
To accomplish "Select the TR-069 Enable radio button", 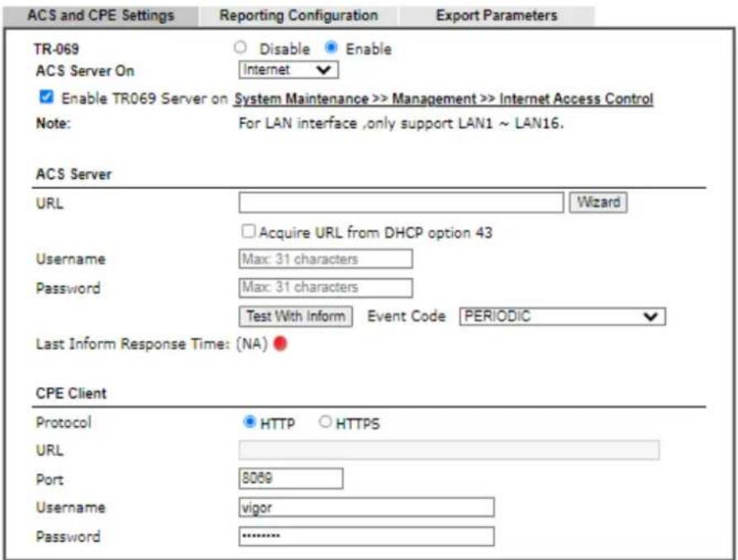I will click(331, 47).
